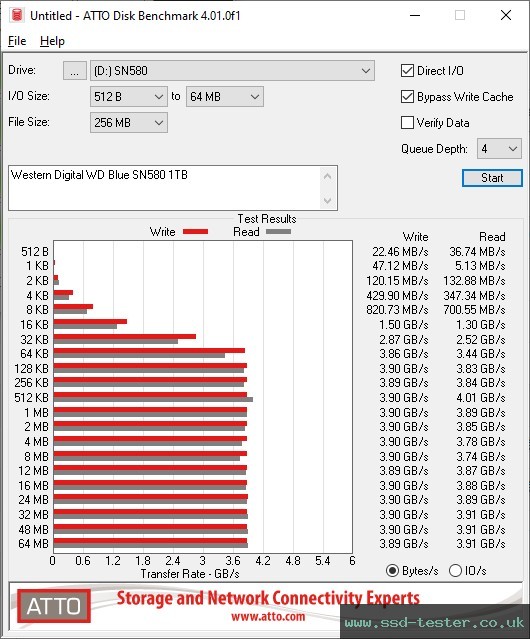This screenshot has width=530, height=639.
Task: Click the 2 KB write value 120.15 MB/s
Action: pyautogui.click(x=397, y=281)
